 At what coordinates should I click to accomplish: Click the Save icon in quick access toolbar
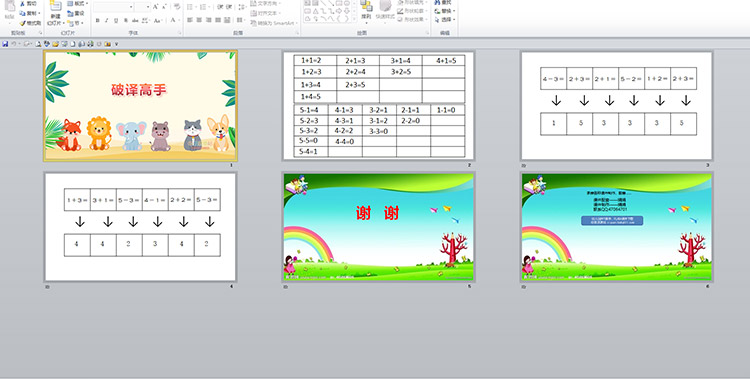pos(5,44)
